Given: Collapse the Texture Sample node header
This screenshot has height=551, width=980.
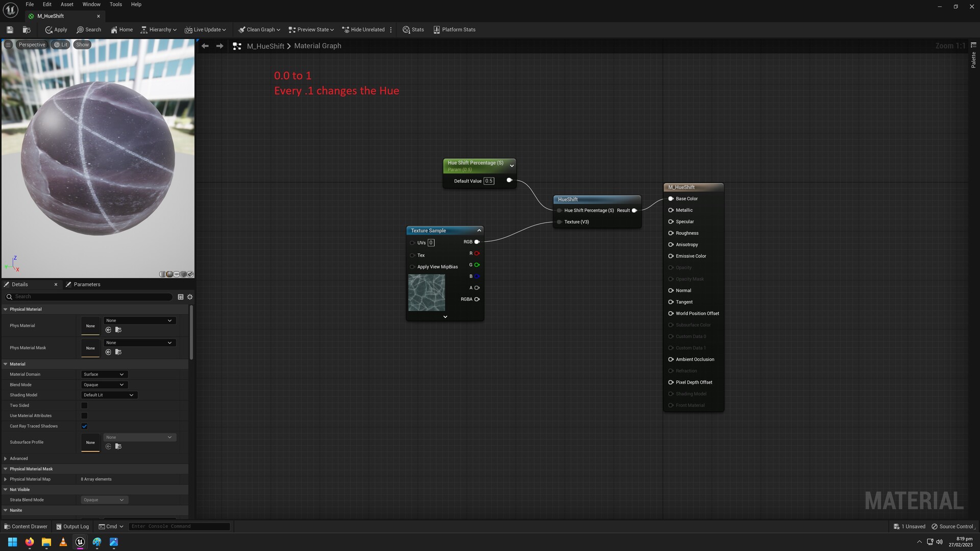Looking at the screenshot, I should [x=478, y=230].
